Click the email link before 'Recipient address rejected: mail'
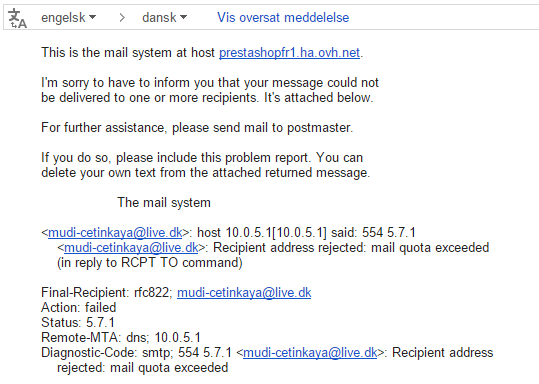The image size is (539, 384). tap(131, 248)
